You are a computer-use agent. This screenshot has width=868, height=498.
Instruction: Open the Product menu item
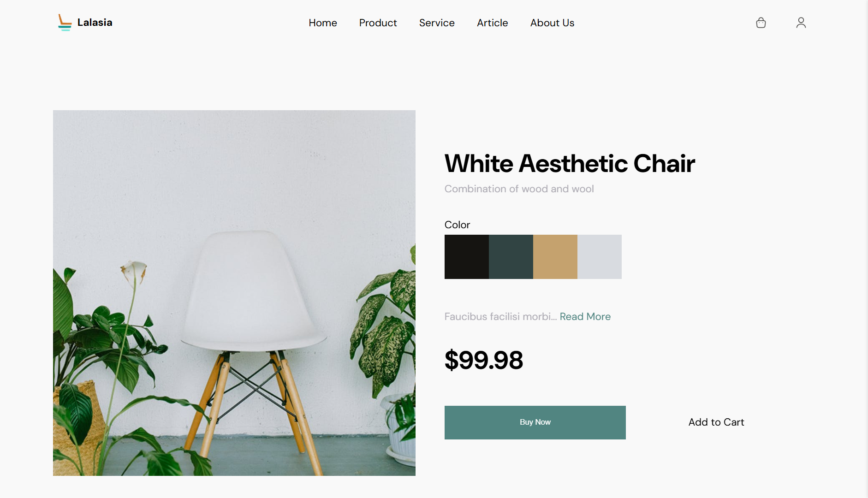coord(378,23)
